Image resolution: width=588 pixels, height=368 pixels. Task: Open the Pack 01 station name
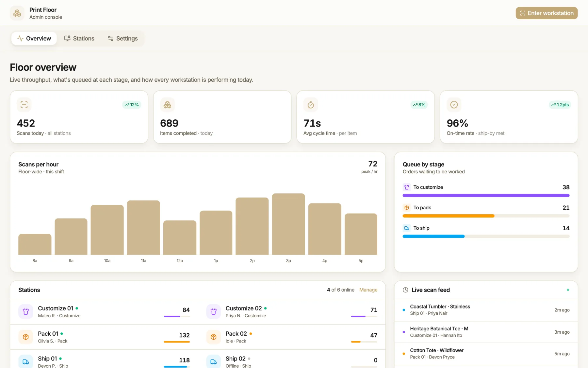[48, 334]
